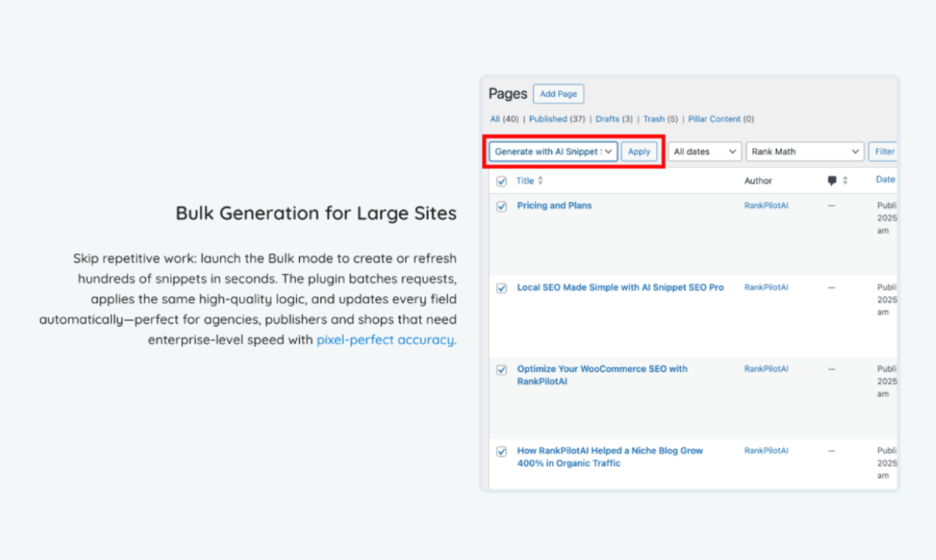Open the All (40) pages filter
Viewport: 936px width, 560px height.
click(x=505, y=119)
